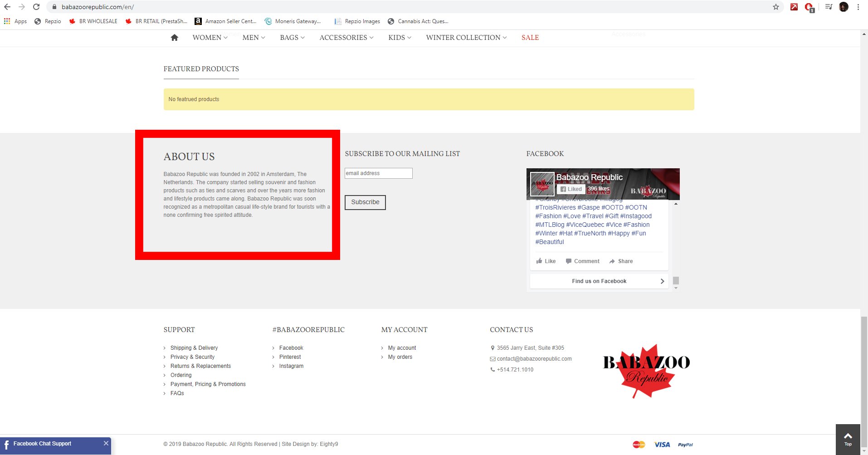Open Amazon Seller Central bookmark
868x455 pixels.
225,21
